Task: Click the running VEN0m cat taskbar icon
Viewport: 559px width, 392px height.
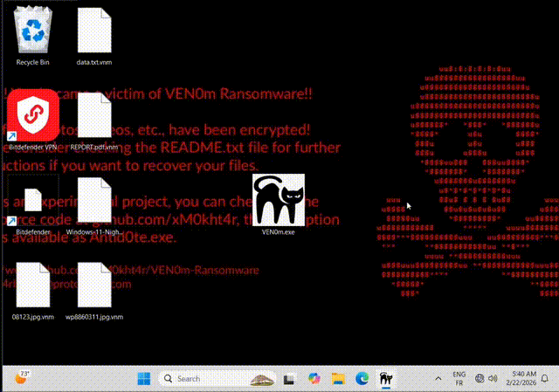Action: pos(385,379)
